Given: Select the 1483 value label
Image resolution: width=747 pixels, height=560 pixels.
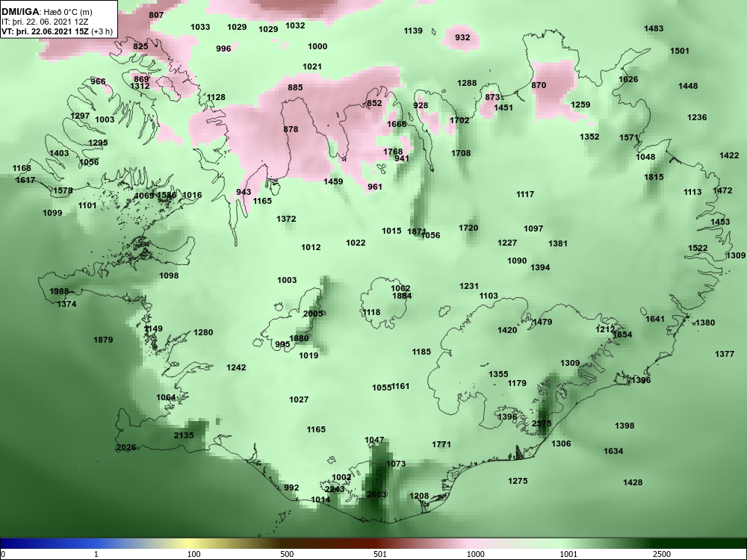Looking at the screenshot, I should 654,28.
